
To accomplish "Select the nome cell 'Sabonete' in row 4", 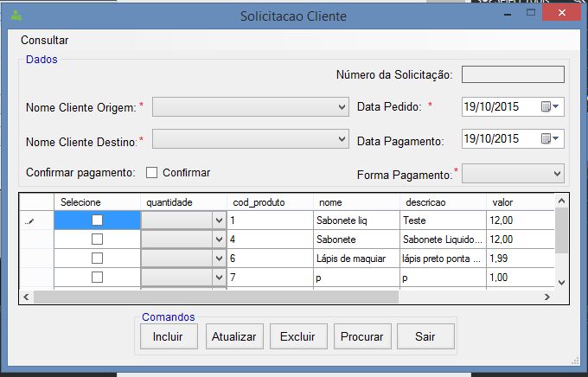I will [x=356, y=239].
